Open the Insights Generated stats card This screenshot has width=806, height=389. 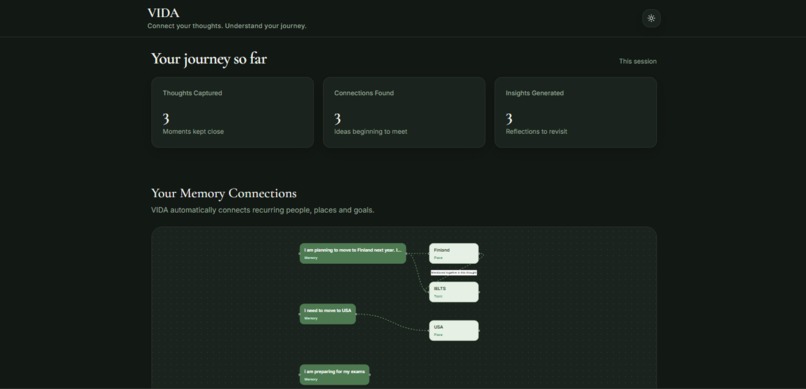(x=576, y=113)
